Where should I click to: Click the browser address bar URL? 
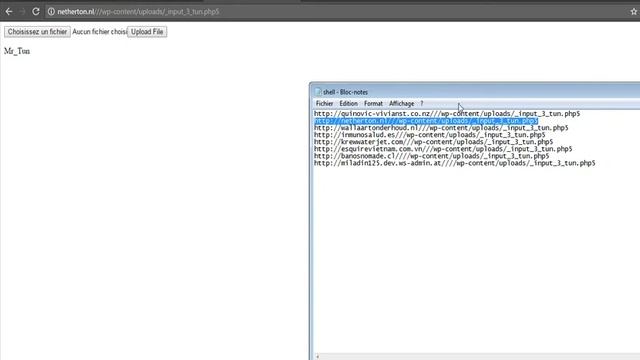[x=138, y=12]
